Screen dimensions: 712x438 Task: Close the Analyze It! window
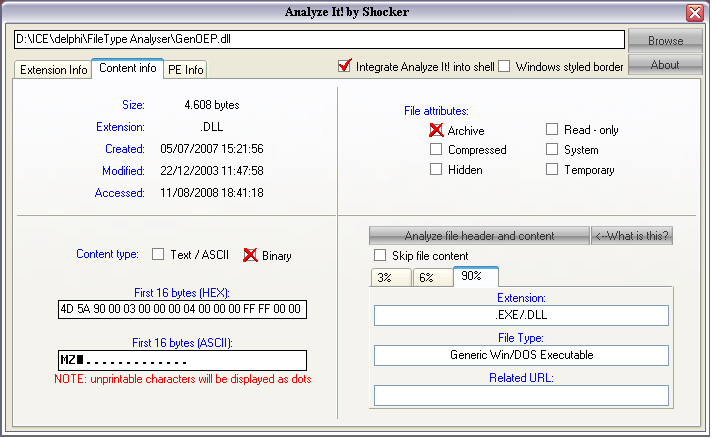pos(695,13)
